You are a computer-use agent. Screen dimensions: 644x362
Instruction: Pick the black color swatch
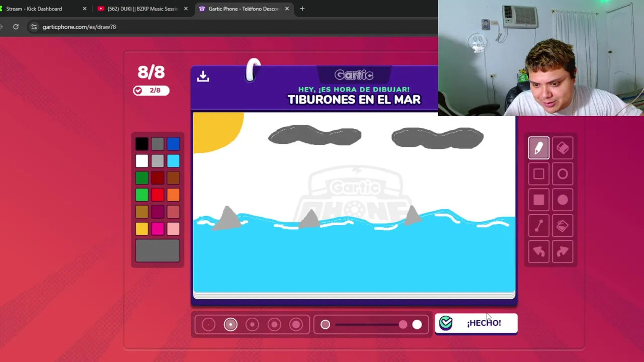pyautogui.click(x=142, y=144)
